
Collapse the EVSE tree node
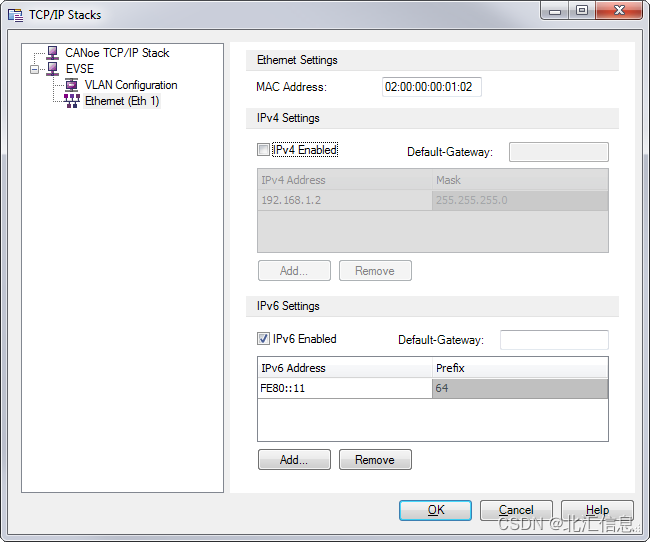click(x=34, y=69)
